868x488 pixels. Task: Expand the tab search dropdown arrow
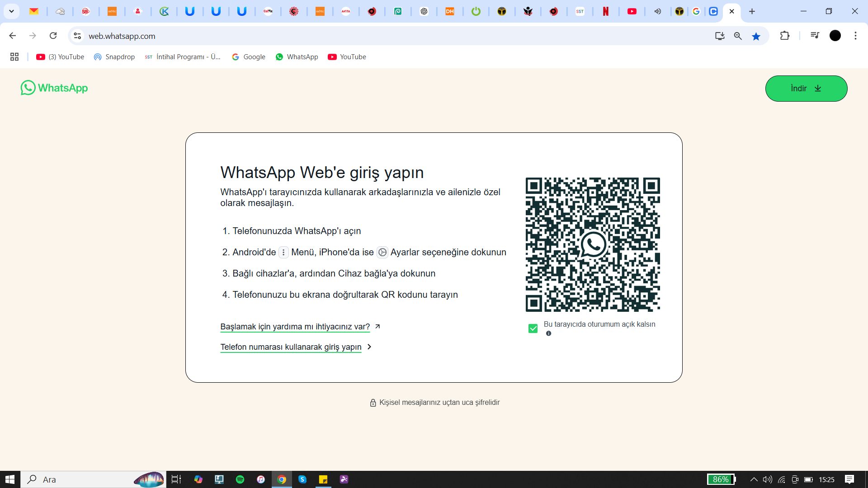coord(11,11)
